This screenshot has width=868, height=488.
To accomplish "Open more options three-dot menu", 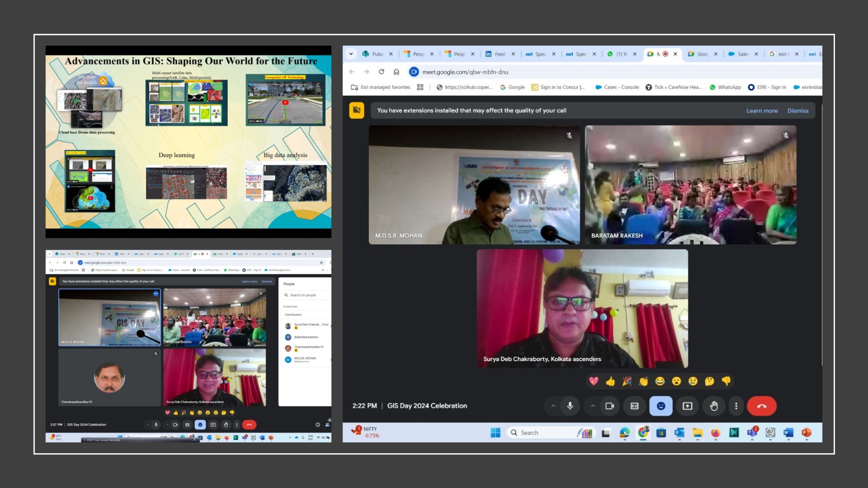I will [736, 406].
